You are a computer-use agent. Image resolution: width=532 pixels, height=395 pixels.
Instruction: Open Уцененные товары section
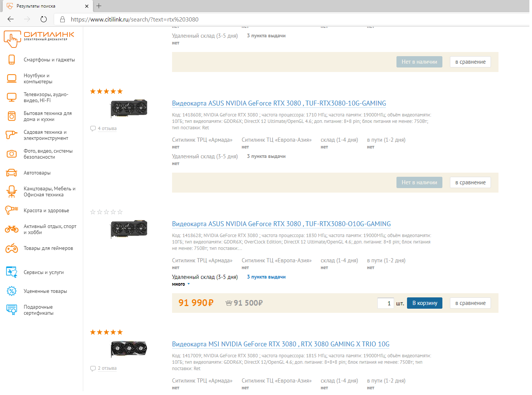point(45,291)
